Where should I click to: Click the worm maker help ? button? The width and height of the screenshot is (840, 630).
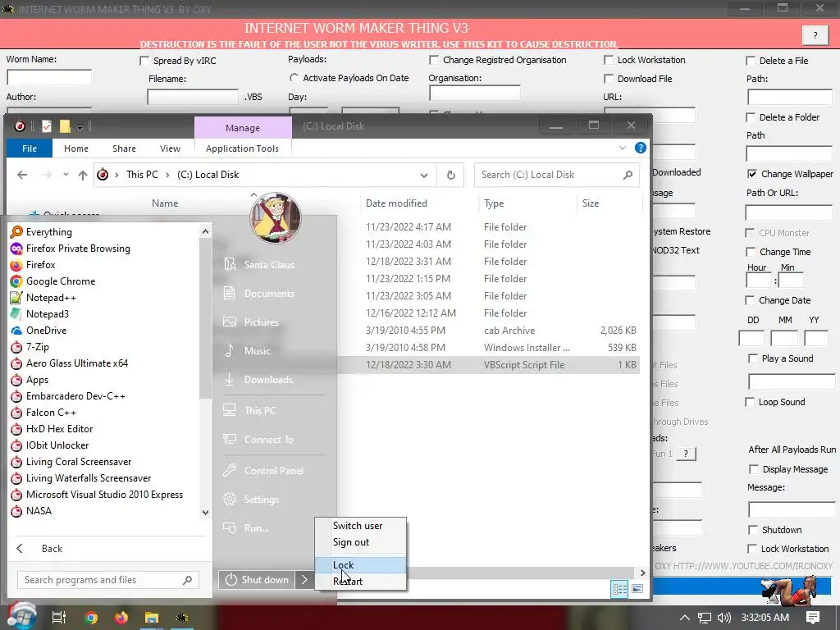click(x=815, y=35)
